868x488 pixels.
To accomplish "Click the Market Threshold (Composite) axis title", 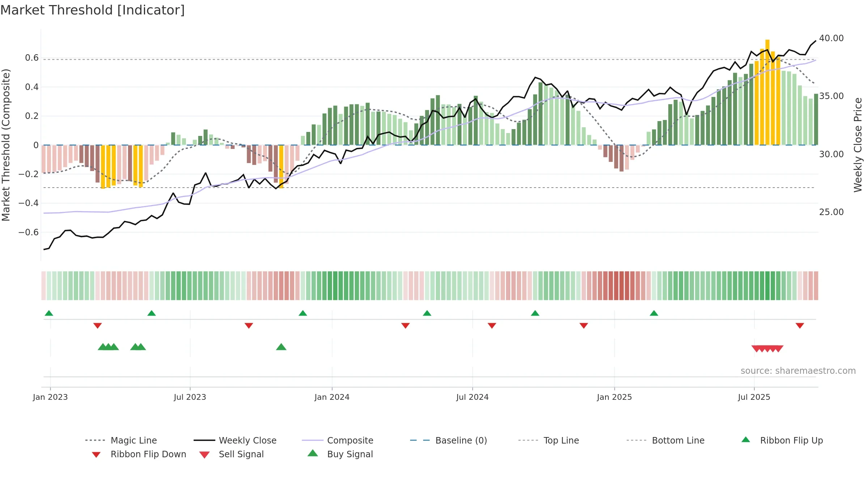I will pyautogui.click(x=6, y=145).
